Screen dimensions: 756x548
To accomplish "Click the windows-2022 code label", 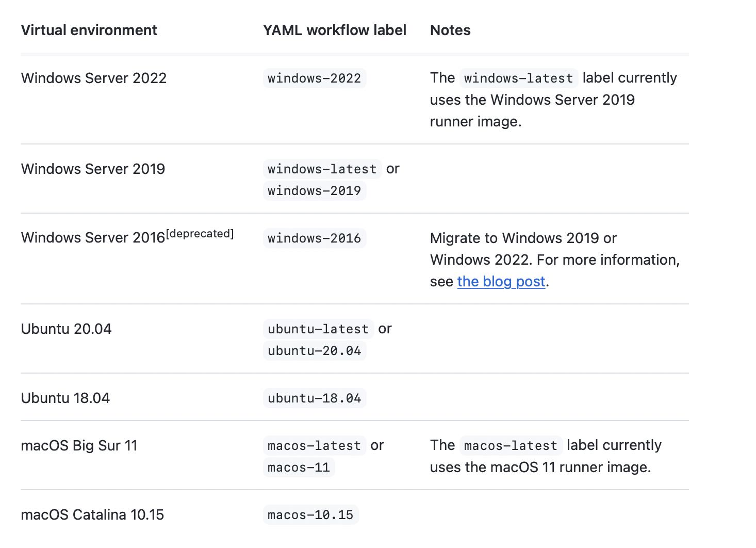I will (314, 78).
